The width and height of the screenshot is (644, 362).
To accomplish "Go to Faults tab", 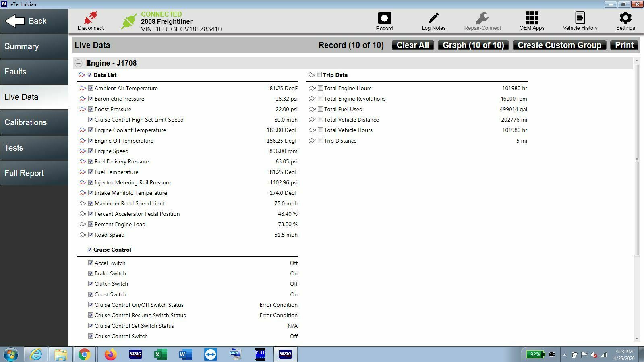I will tap(34, 72).
